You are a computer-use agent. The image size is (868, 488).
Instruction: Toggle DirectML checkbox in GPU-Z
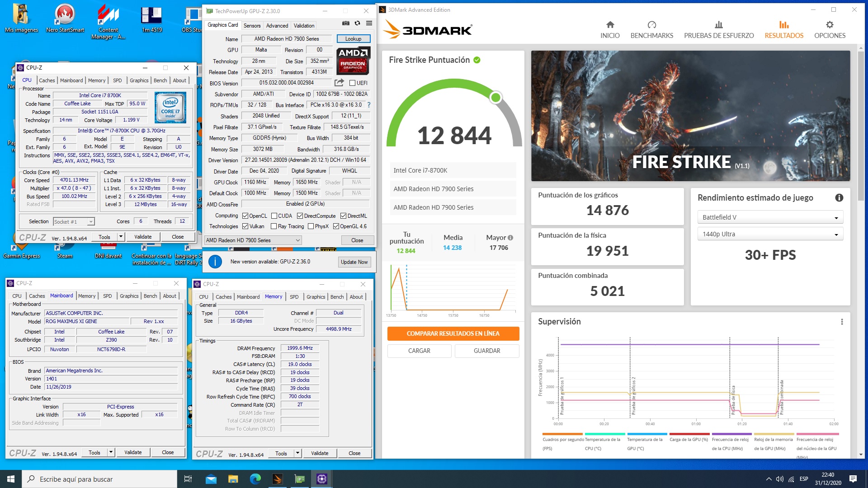coord(343,216)
